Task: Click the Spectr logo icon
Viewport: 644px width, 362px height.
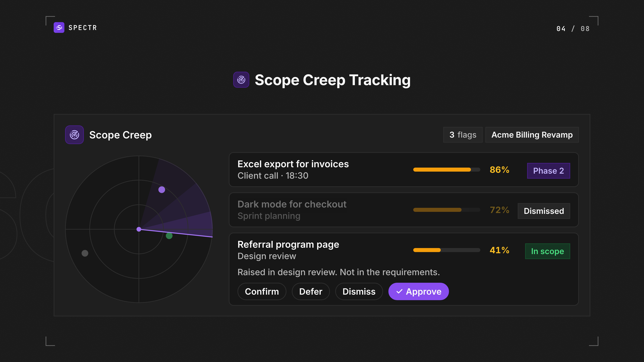Action: (x=59, y=27)
